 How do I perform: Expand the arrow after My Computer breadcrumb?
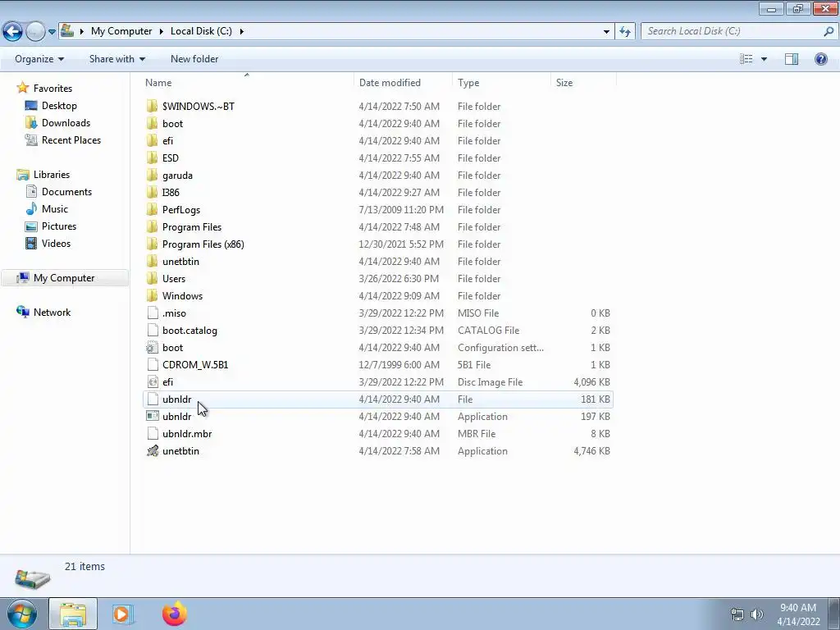coord(161,31)
